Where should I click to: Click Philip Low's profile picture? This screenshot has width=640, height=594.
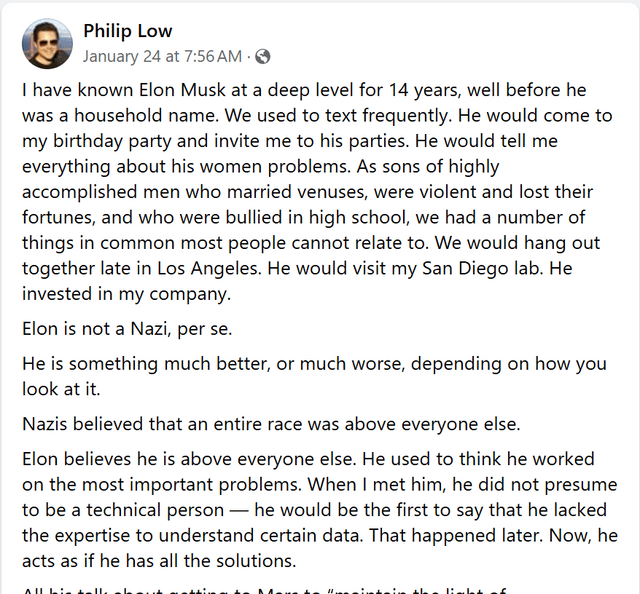point(47,44)
